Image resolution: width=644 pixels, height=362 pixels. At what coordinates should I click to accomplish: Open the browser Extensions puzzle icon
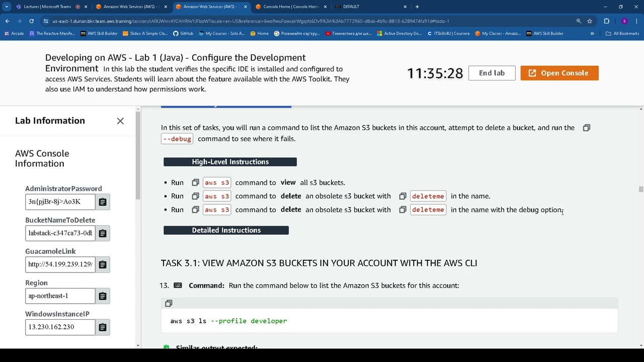coord(606,21)
